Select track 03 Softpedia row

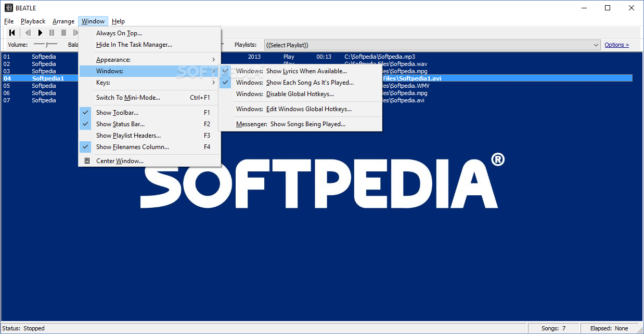(x=317, y=71)
